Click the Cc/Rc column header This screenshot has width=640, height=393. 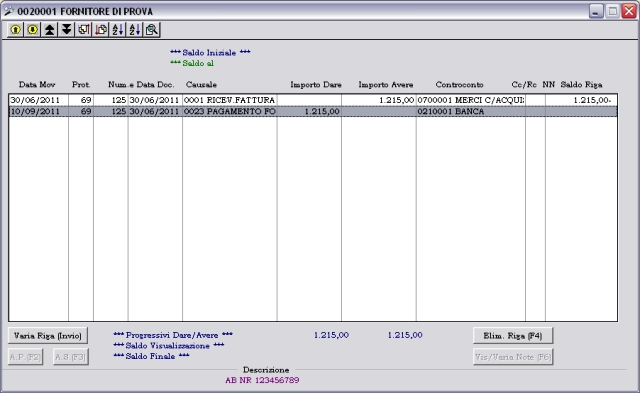[524, 84]
